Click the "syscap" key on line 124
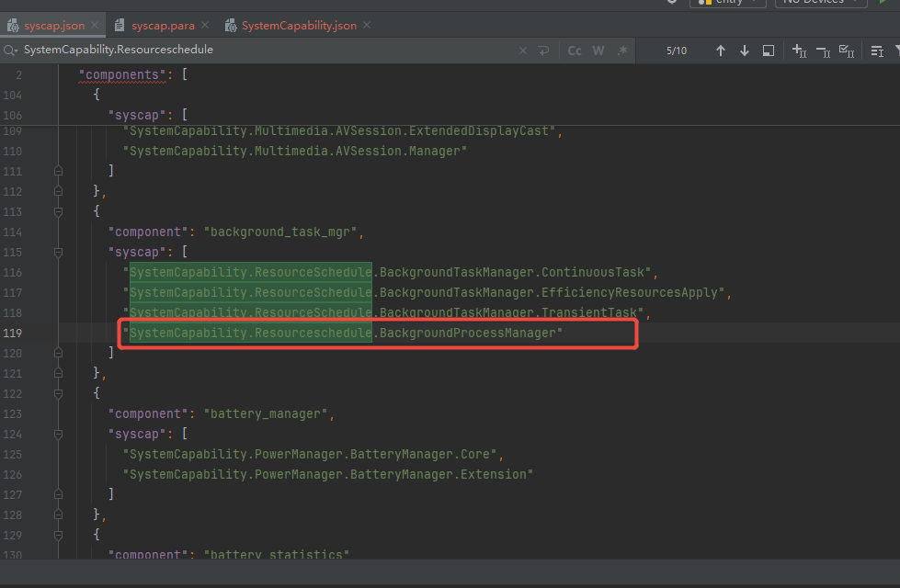The height and width of the screenshot is (588, 900). pos(137,434)
